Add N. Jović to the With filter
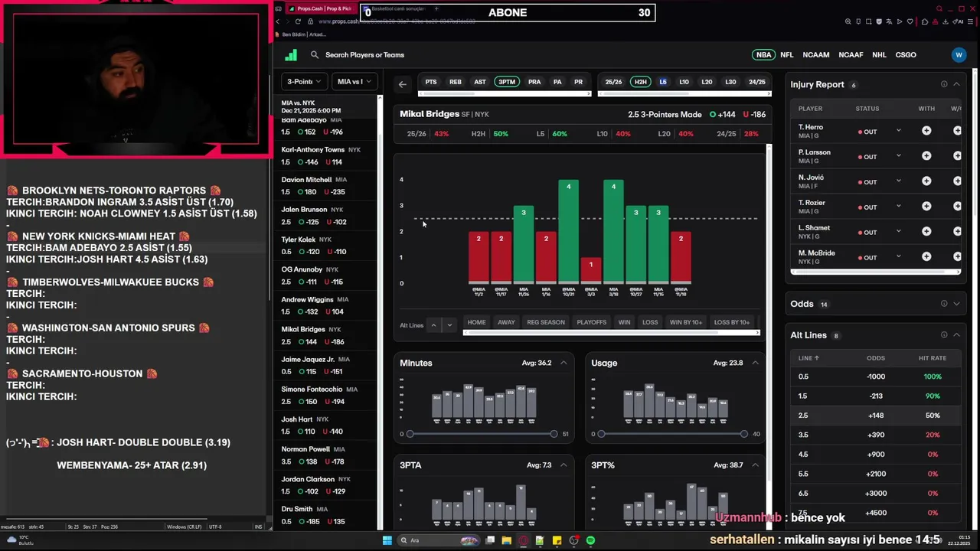The height and width of the screenshot is (551, 980). [x=926, y=181]
